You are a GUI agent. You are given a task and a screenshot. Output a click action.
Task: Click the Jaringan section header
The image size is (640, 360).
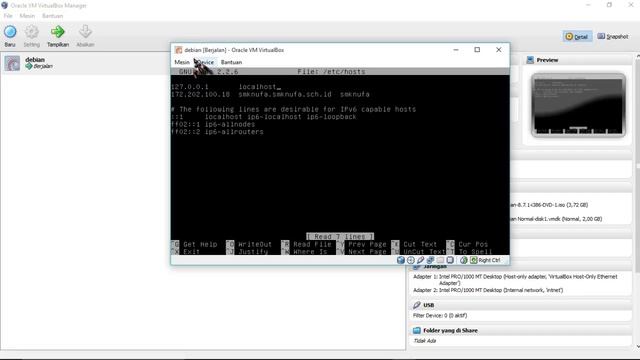[x=520, y=267]
